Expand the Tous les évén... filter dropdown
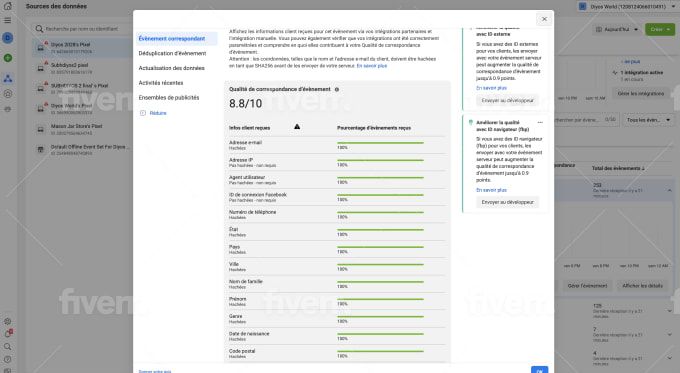Image resolution: width=680 pixels, height=373 pixels. (648, 120)
